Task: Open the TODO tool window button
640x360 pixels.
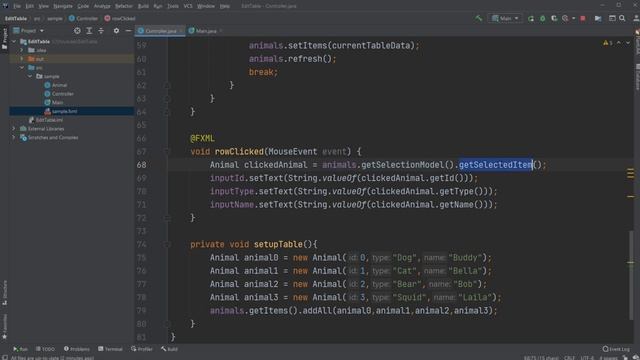Action: click(45, 349)
